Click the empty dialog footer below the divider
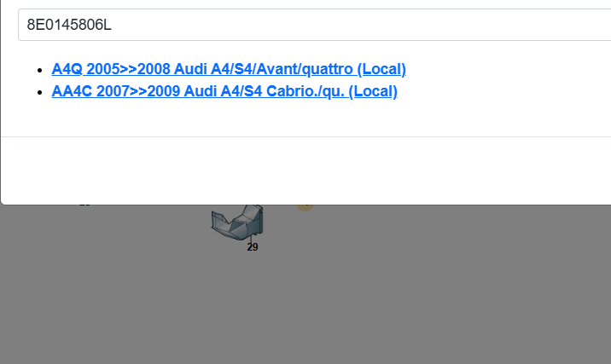 pyautogui.click(x=305, y=170)
